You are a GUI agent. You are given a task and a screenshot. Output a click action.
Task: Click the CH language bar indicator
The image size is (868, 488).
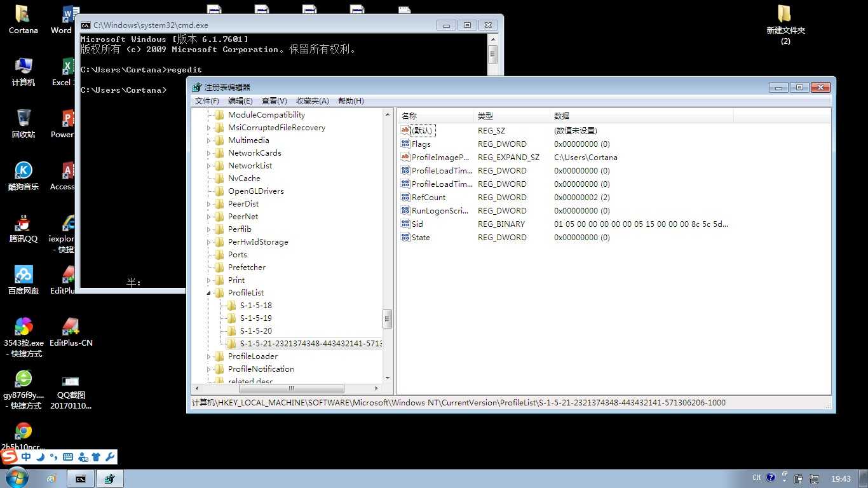756,478
